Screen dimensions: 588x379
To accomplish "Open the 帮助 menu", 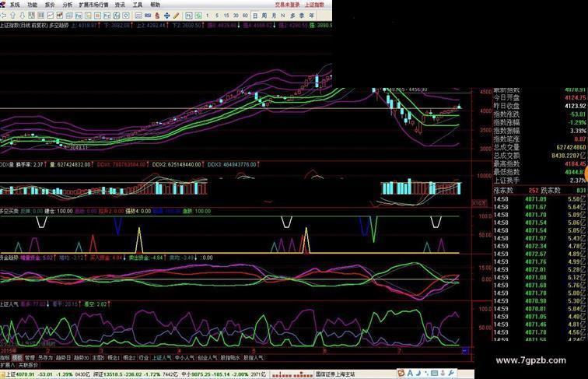I will click(156, 5).
